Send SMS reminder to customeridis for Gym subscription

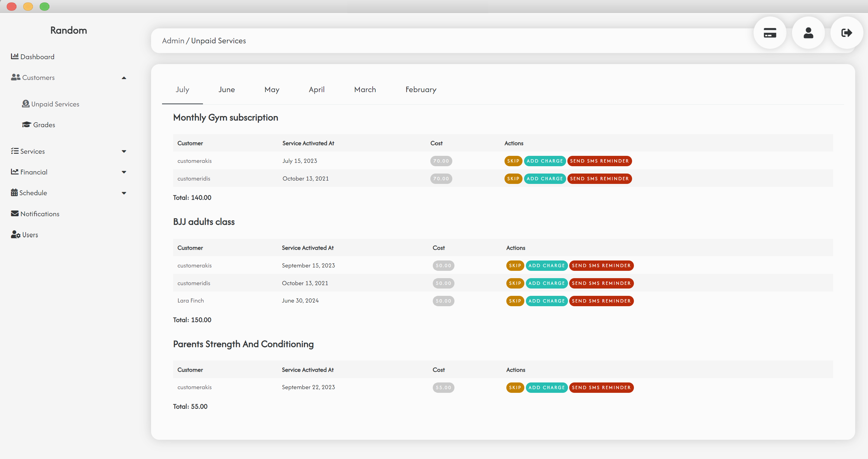(x=599, y=178)
